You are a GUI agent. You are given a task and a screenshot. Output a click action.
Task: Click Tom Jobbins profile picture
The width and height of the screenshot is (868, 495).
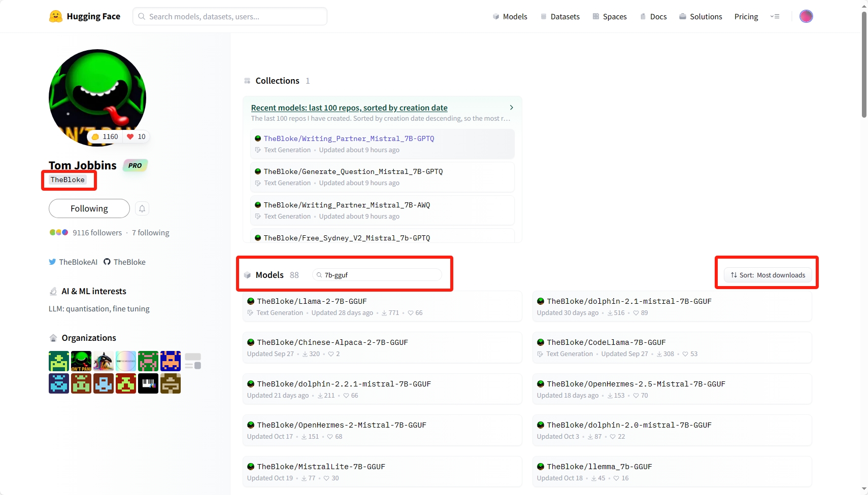pyautogui.click(x=97, y=97)
